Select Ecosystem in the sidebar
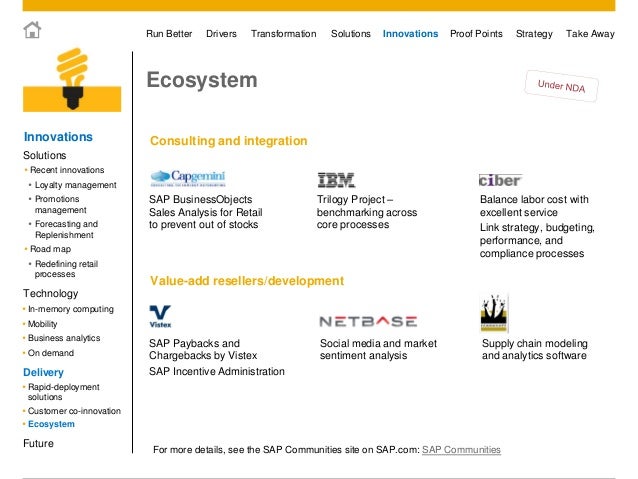The width and height of the screenshot is (638, 479). [51, 424]
